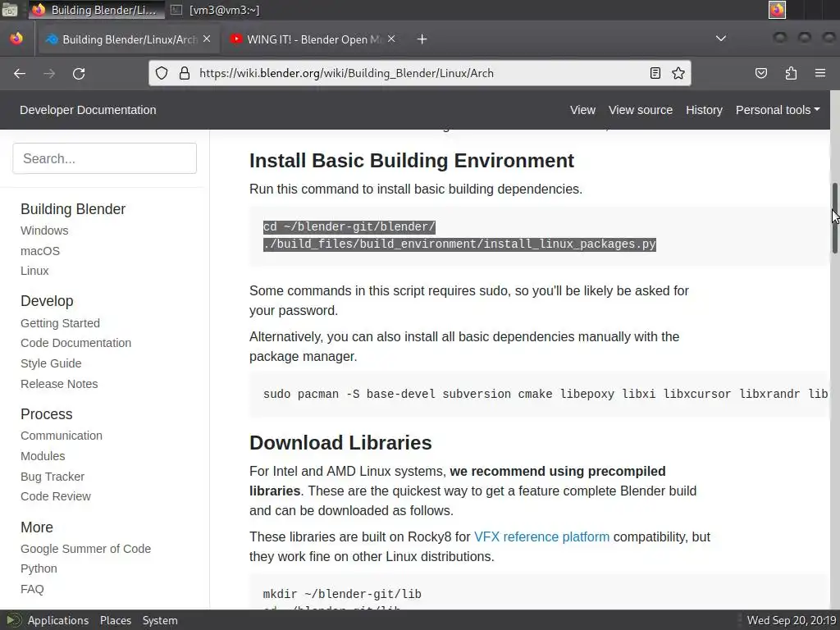
Task: Open tracking protection shield icon
Action: point(162,73)
